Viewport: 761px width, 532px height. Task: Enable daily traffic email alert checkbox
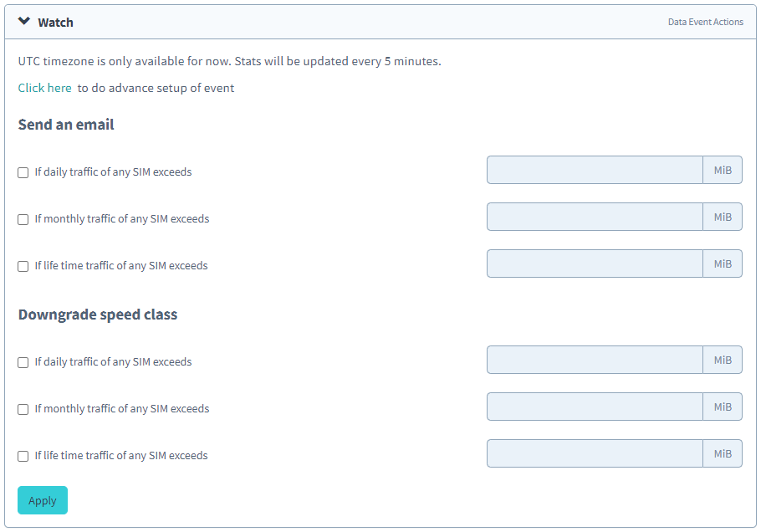tap(23, 172)
